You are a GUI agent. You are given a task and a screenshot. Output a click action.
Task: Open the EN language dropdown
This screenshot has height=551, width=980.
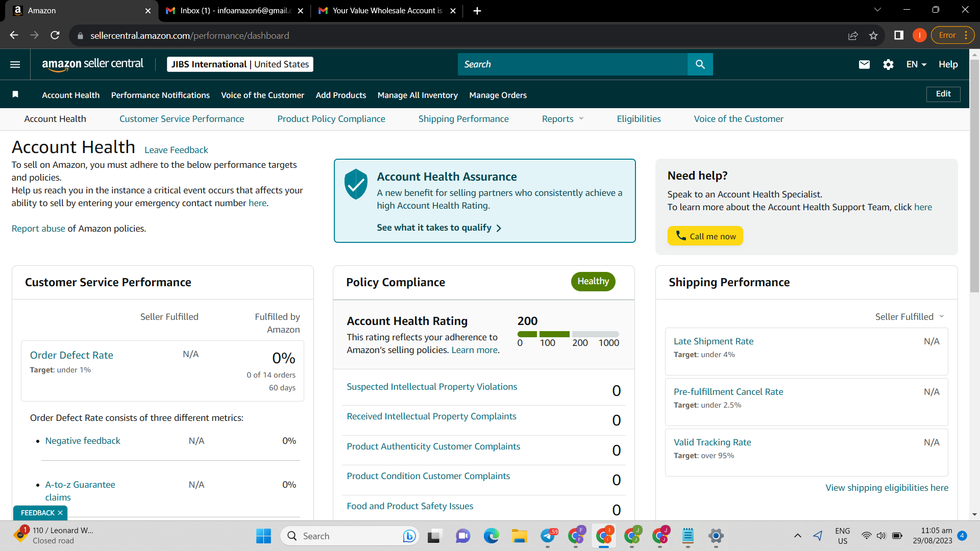(x=916, y=64)
